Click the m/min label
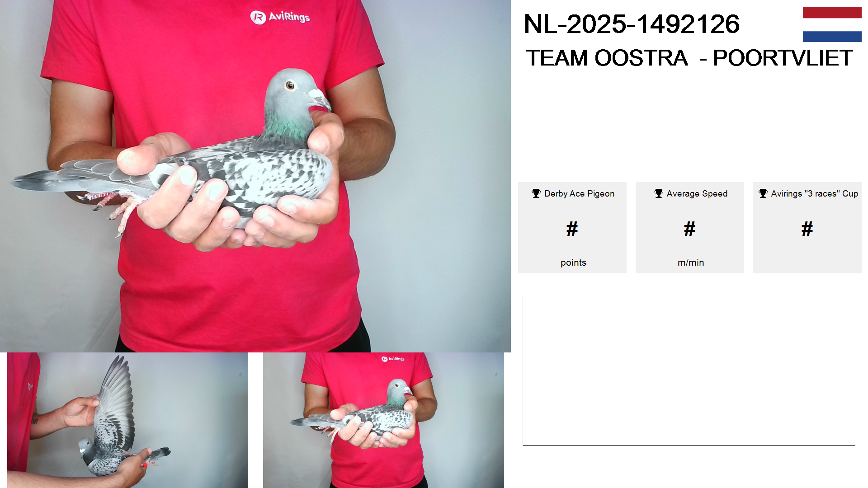 click(x=691, y=263)
